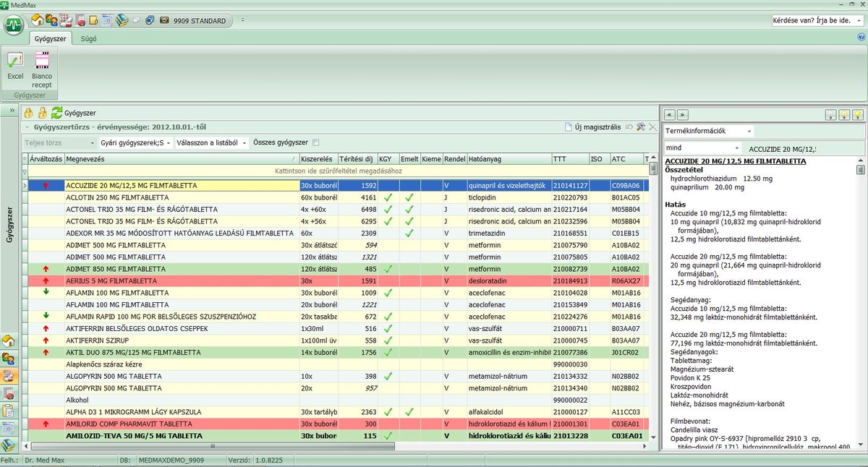Select the AKTIFERRIN SZIRUP row
This screenshot has height=467, width=868.
pos(338,340)
